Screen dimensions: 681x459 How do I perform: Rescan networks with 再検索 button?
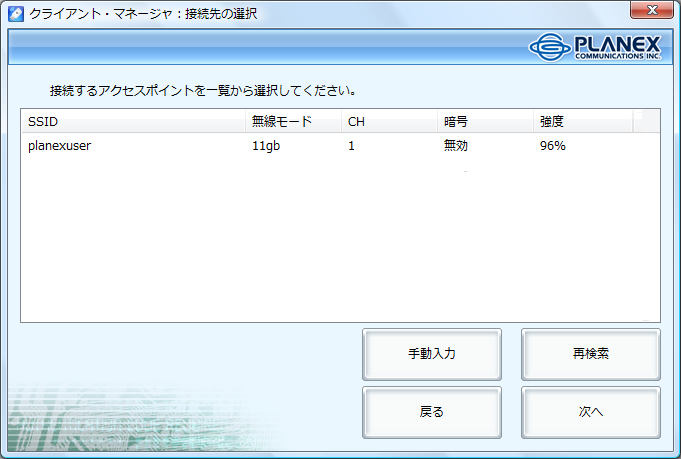591,354
